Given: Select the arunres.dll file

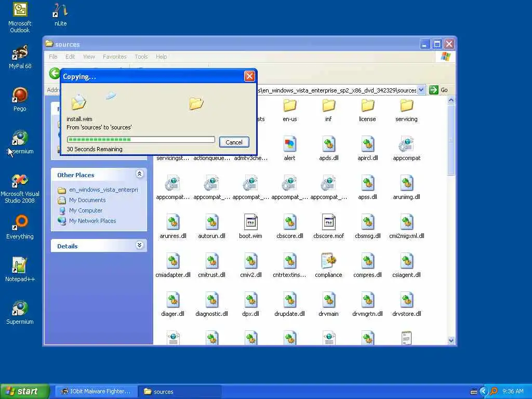Looking at the screenshot, I should [x=172, y=227].
